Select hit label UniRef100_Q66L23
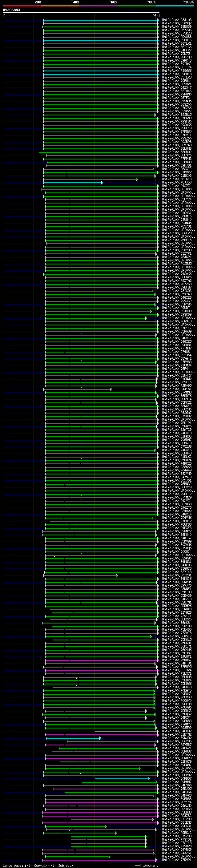Image resolution: width=197 pixels, height=868 pixels. [177, 233]
